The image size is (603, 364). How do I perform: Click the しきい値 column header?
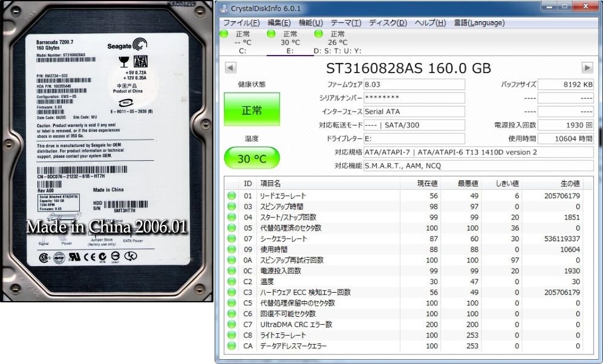click(x=501, y=183)
